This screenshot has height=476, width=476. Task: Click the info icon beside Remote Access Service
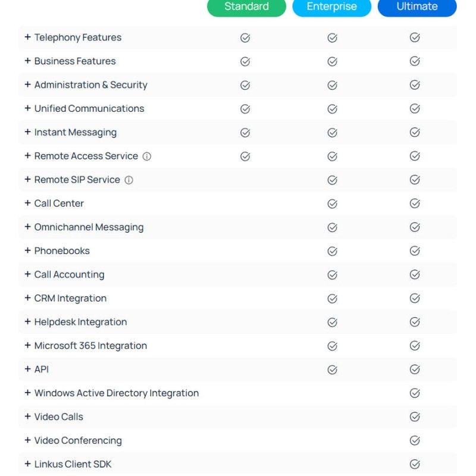tap(147, 156)
